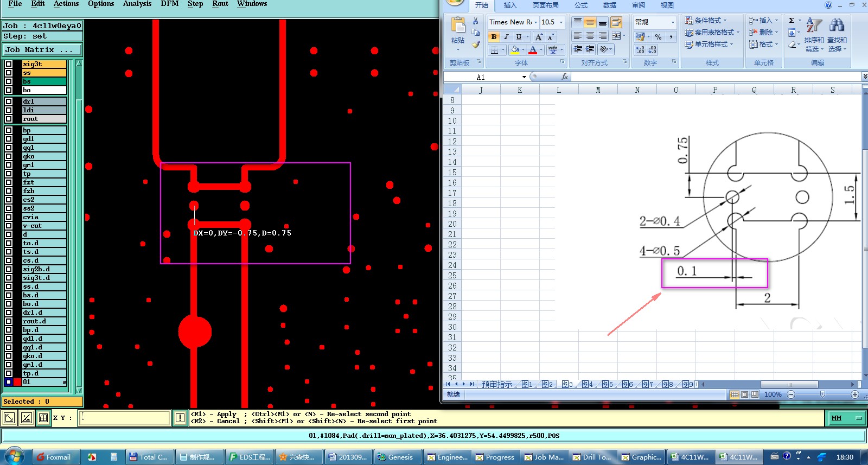Click the Align Text Left icon

578,36
